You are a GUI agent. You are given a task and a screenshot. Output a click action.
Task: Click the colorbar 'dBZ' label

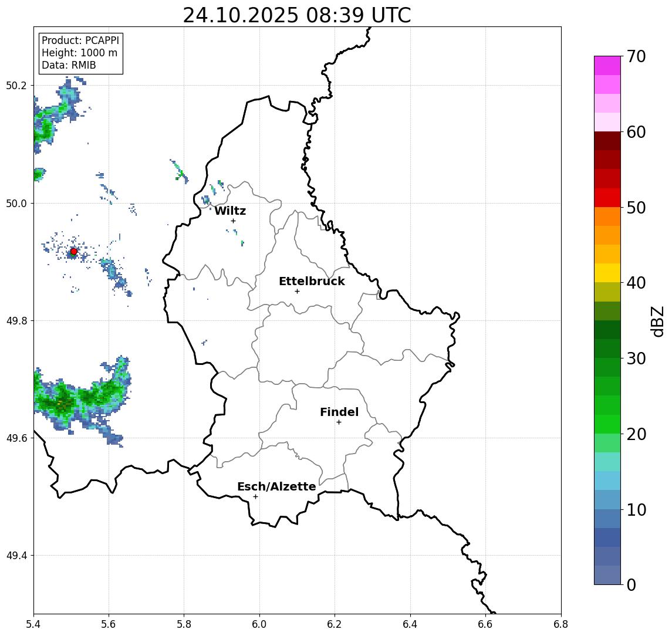(657, 322)
